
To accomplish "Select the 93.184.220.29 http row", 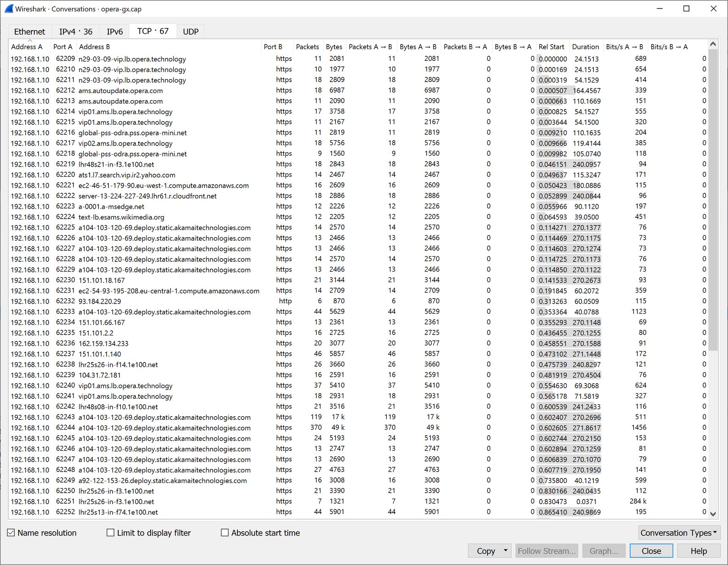I will point(358,301).
